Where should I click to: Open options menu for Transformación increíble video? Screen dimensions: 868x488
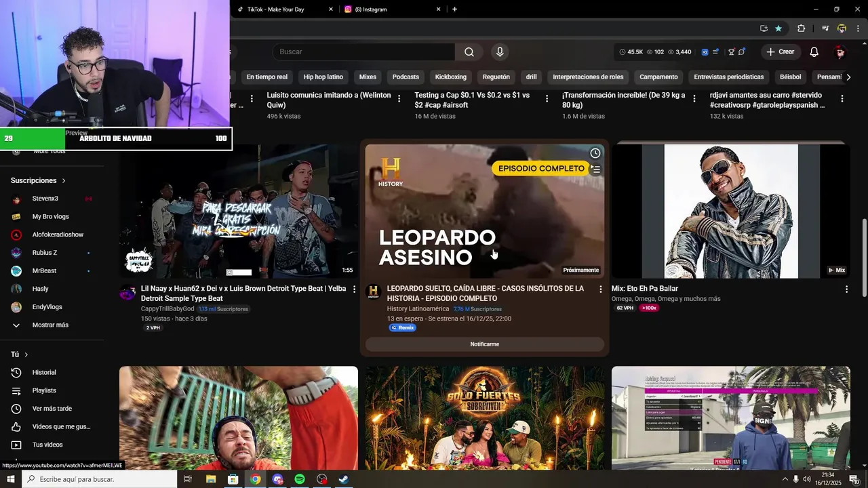[694, 99]
